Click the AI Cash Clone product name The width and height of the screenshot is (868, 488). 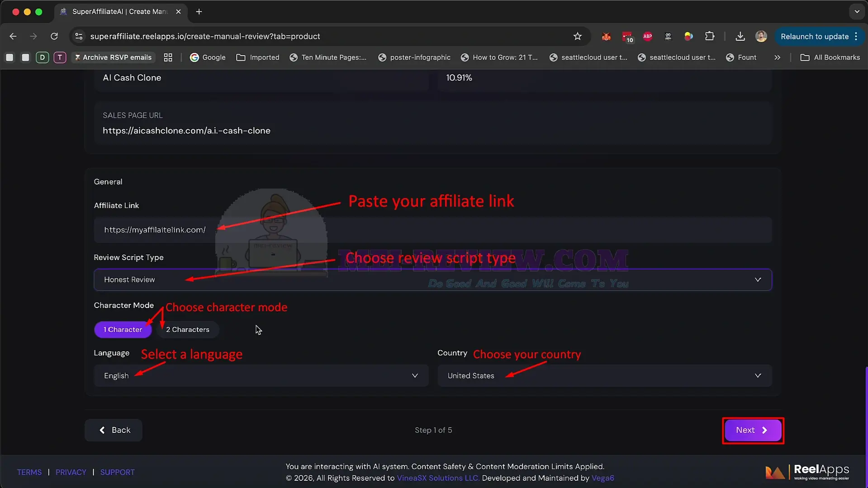coord(132,78)
